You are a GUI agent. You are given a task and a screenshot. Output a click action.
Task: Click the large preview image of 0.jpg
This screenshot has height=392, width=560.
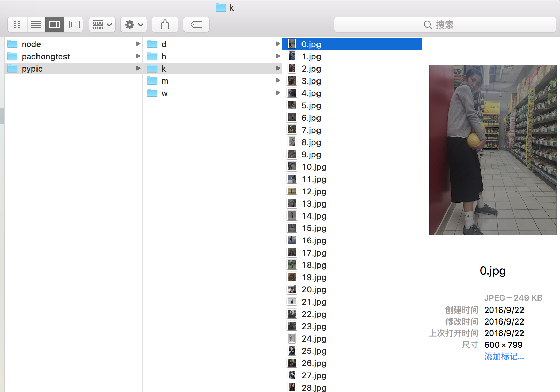493,150
